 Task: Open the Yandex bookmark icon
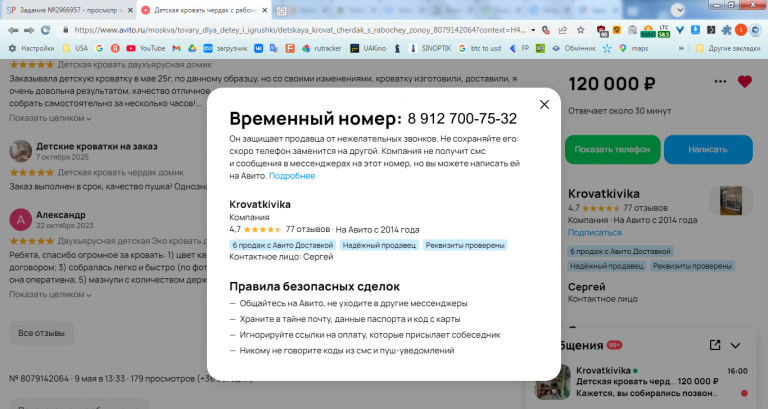click(x=115, y=48)
